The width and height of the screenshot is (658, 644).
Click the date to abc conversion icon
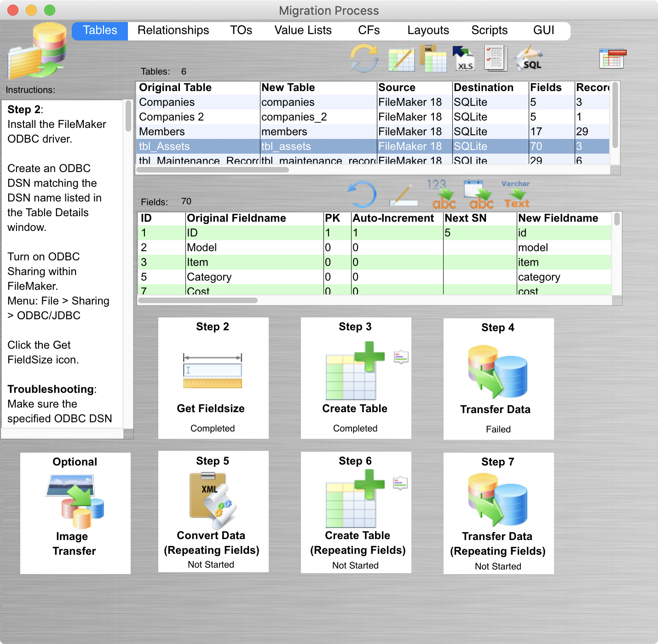point(479,194)
